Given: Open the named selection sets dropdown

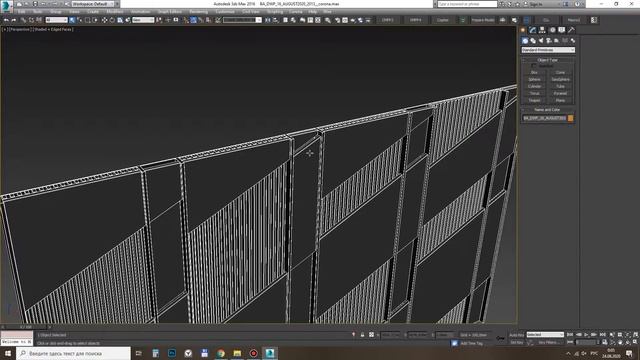Looking at the screenshot, I should (x=242, y=20).
